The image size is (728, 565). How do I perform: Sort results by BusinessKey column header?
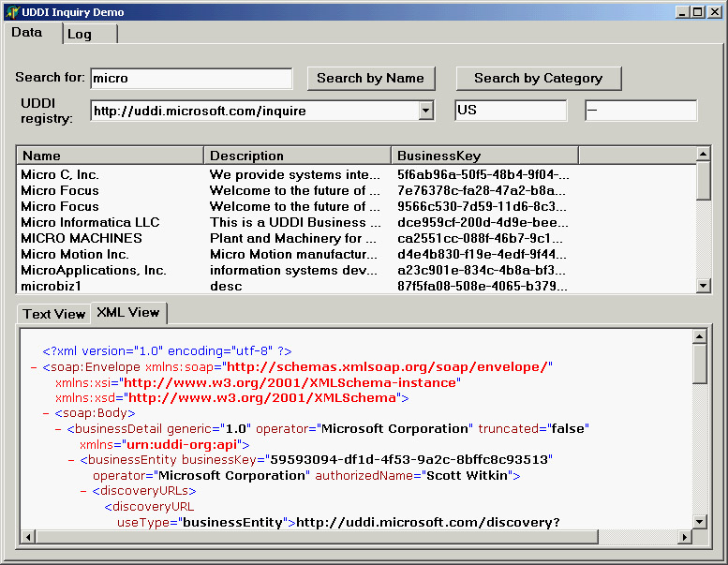483,156
